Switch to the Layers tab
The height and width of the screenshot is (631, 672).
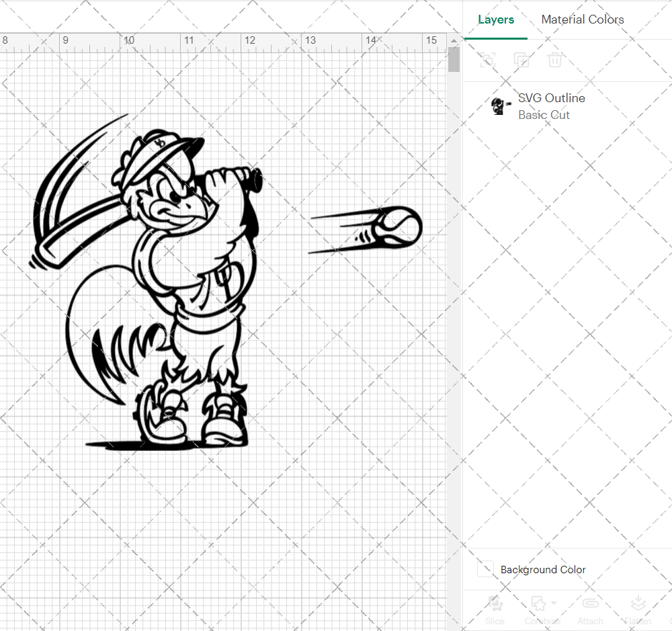[x=496, y=19]
